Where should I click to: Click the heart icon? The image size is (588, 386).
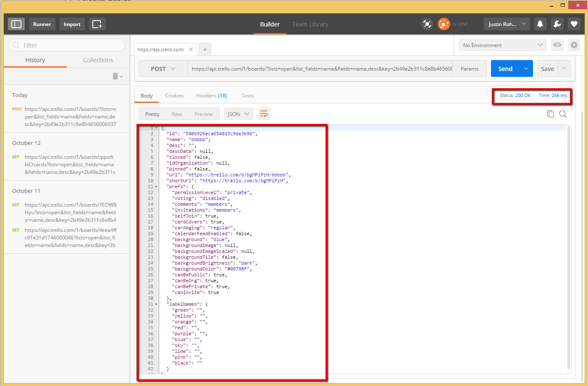pyautogui.click(x=574, y=24)
